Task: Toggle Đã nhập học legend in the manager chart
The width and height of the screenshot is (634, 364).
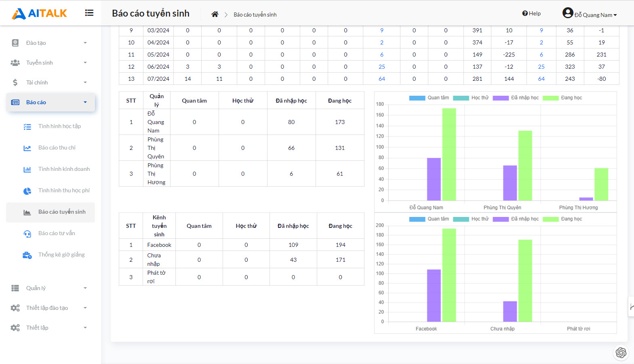Action: 516,98
